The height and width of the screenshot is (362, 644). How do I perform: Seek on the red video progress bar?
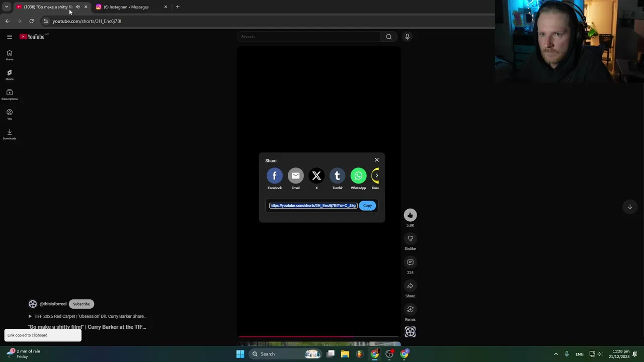tap(319, 337)
